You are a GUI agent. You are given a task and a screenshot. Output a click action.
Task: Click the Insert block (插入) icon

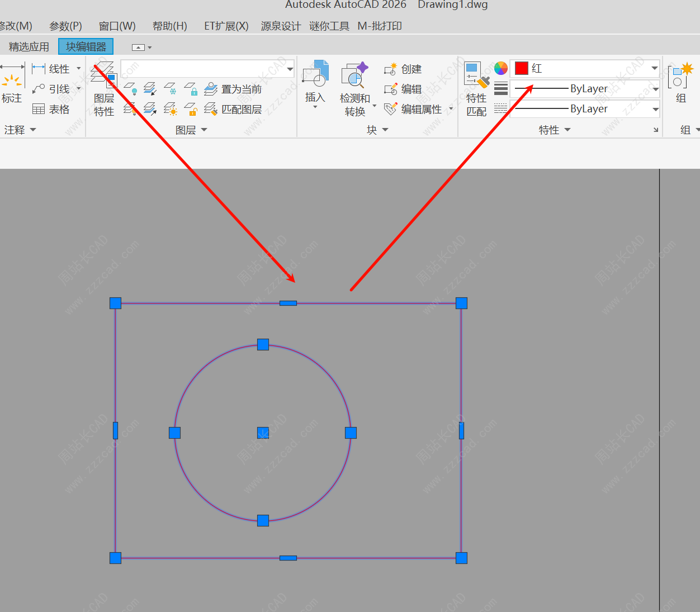(x=315, y=74)
